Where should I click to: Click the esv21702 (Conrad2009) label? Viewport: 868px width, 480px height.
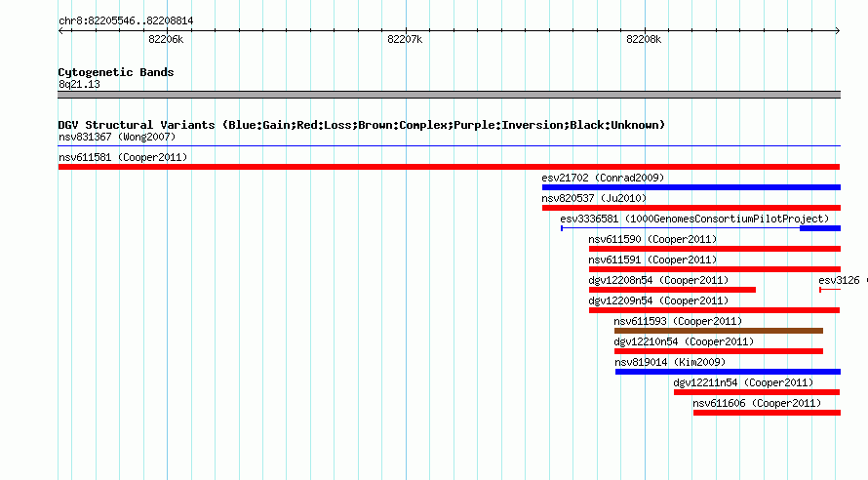coord(603,178)
